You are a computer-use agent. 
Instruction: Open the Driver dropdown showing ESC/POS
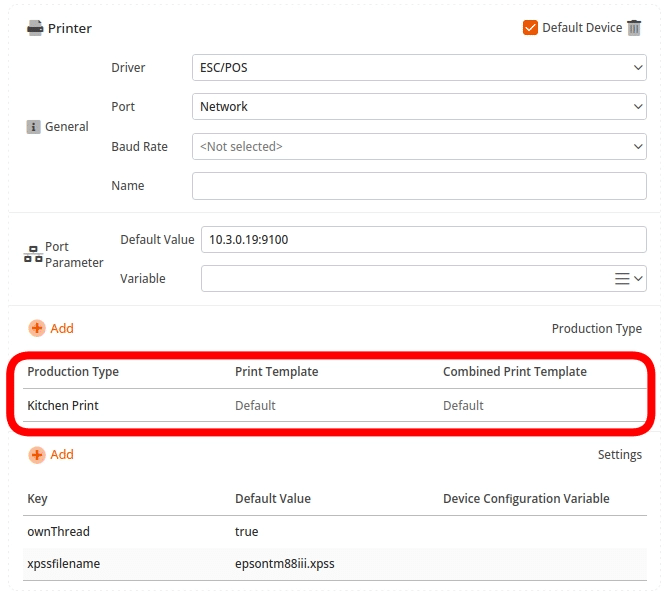pyautogui.click(x=418, y=68)
